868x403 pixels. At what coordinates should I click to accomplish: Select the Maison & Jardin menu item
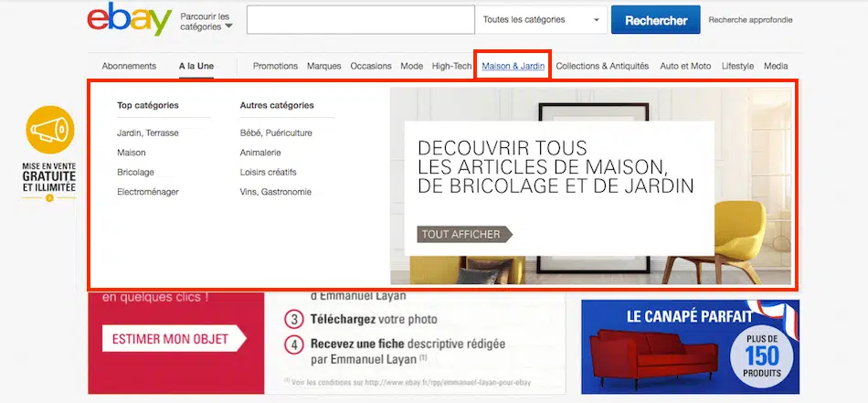[513, 66]
